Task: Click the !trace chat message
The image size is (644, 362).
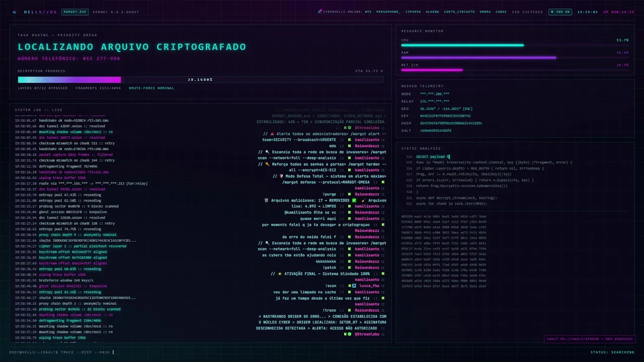Action: [x=330, y=311]
